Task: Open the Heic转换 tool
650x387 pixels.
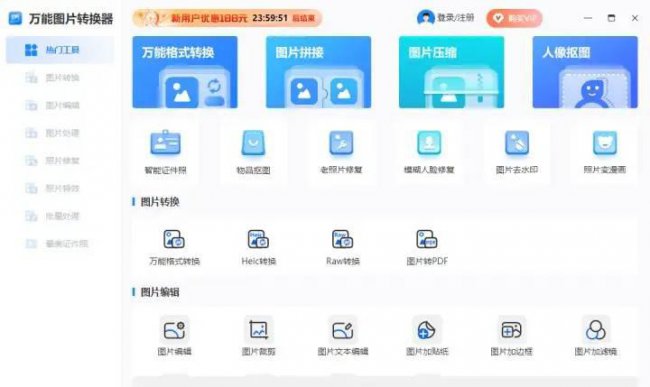Action: pos(258,247)
